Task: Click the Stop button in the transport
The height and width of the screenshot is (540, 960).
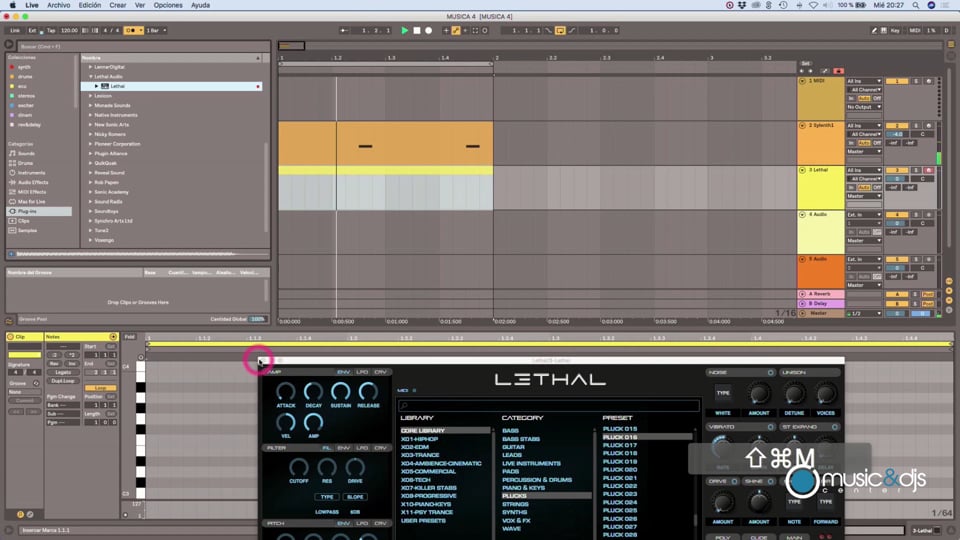Action: [417, 30]
